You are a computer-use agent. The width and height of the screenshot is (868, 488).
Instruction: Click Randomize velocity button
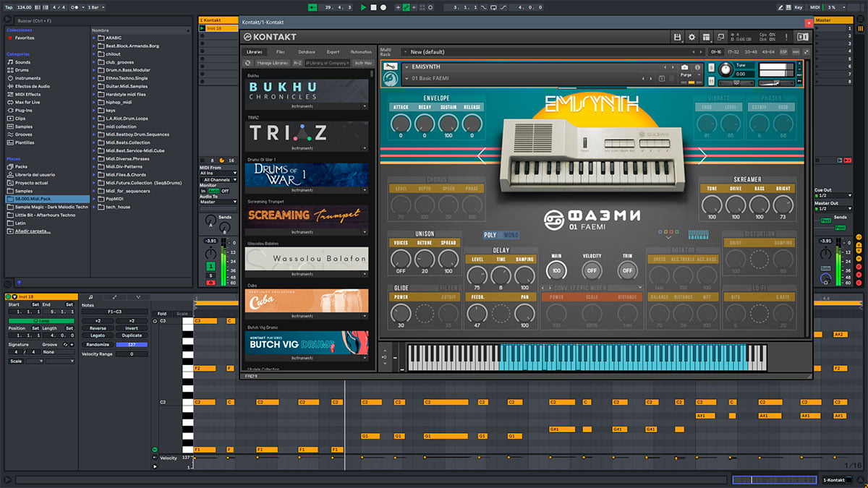click(x=98, y=345)
